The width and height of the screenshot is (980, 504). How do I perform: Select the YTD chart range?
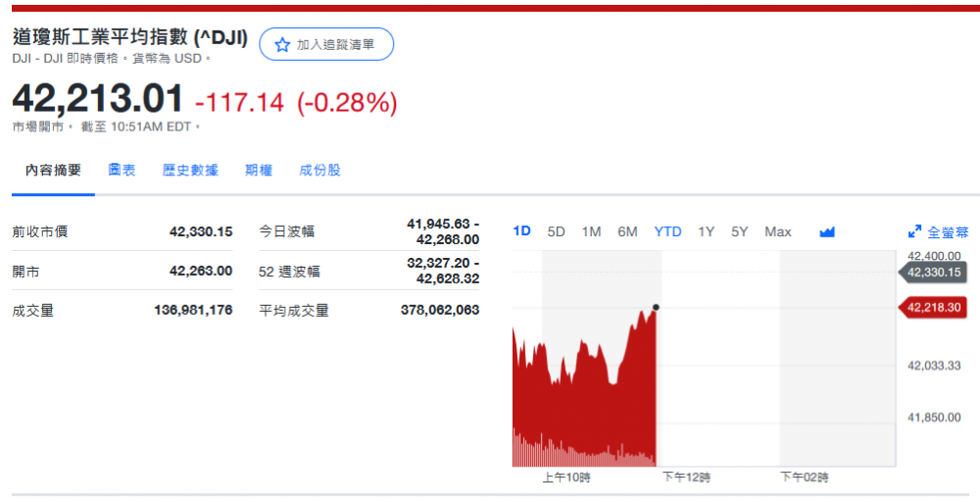(x=667, y=232)
